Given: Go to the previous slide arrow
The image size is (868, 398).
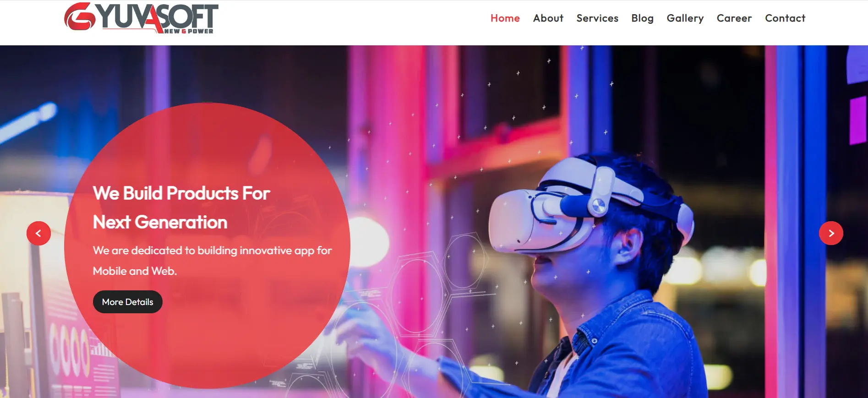Looking at the screenshot, I should pos(38,233).
